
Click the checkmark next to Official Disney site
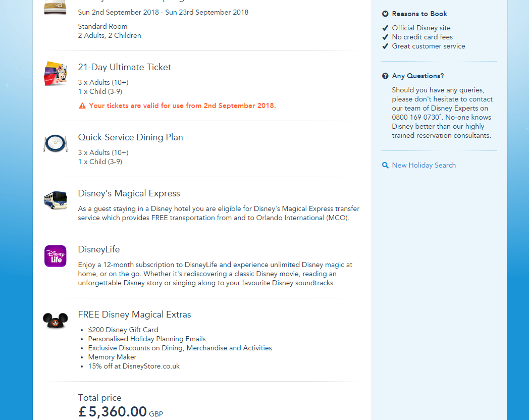pyautogui.click(x=386, y=28)
